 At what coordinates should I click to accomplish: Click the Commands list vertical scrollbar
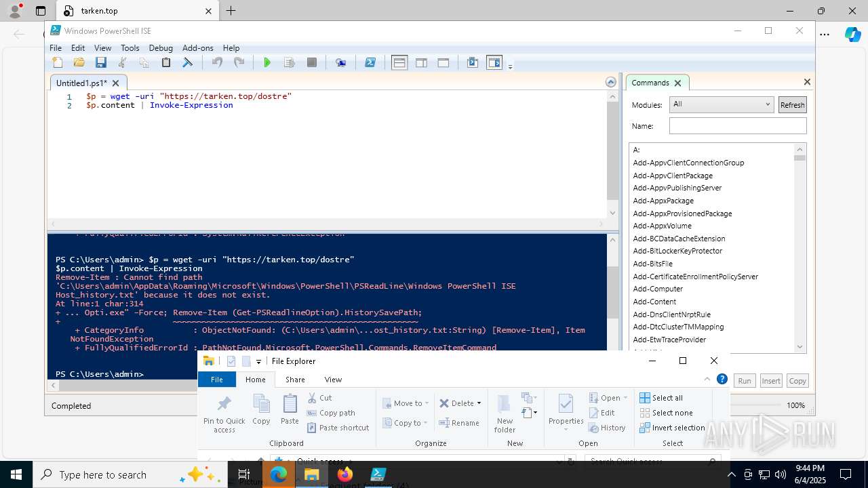[x=800, y=248]
